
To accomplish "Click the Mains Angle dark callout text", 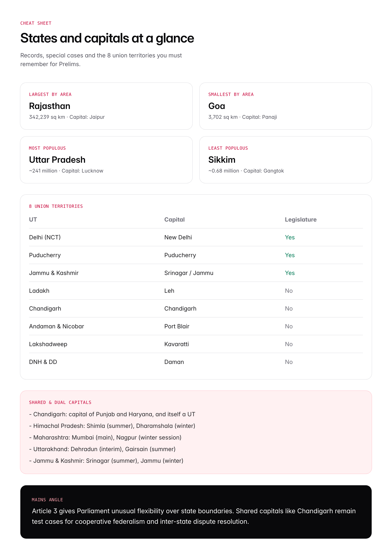I will tap(193, 516).
